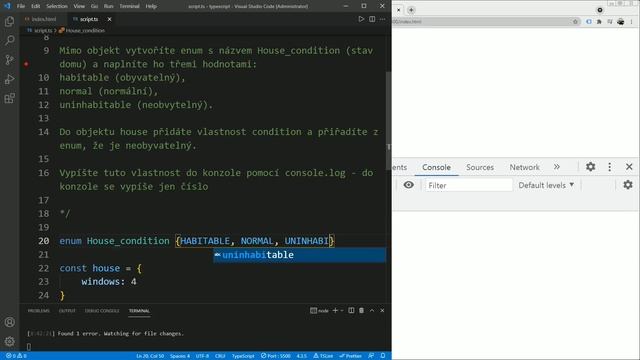Open the Network tab in DevTools
Viewport: 640px width, 360px height.
[524, 167]
